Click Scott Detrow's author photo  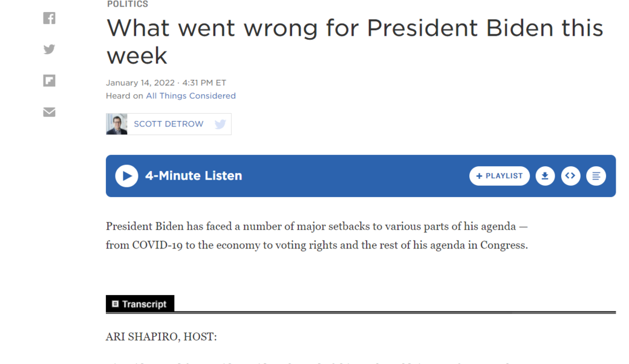click(117, 124)
